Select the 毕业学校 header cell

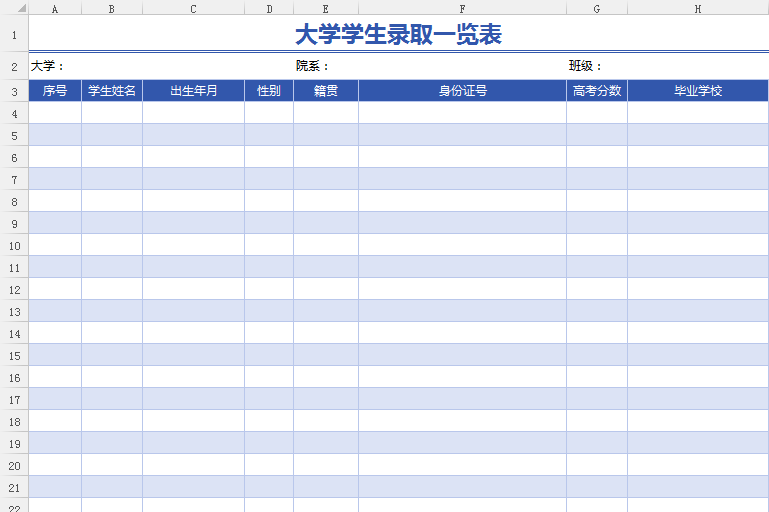(x=697, y=91)
